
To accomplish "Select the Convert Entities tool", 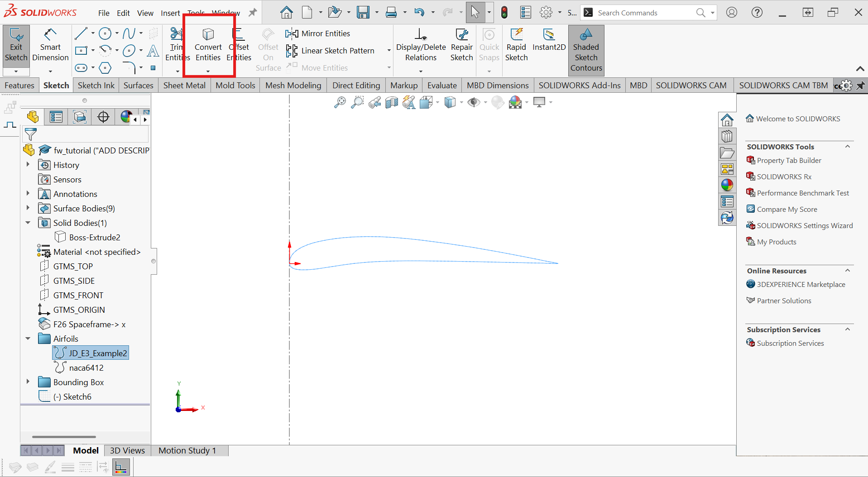I will 208,46.
